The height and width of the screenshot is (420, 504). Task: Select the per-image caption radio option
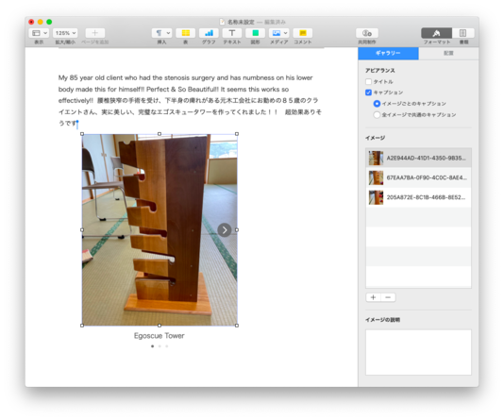point(377,104)
